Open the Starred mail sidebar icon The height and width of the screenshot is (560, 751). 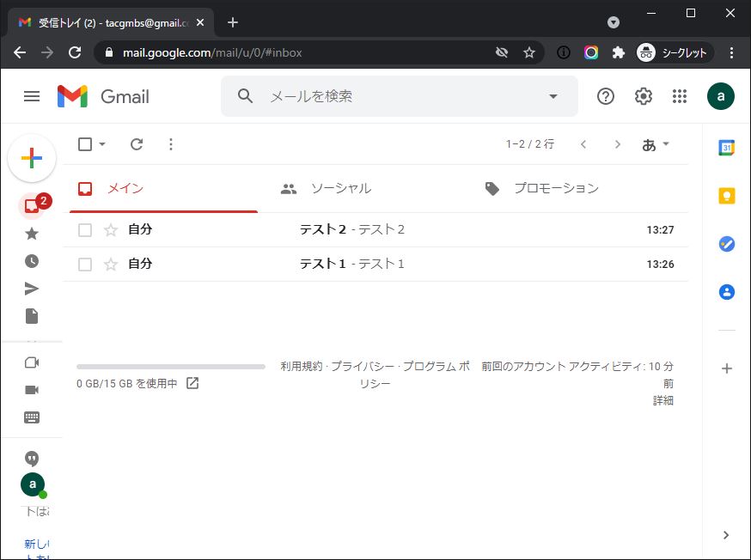32,234
